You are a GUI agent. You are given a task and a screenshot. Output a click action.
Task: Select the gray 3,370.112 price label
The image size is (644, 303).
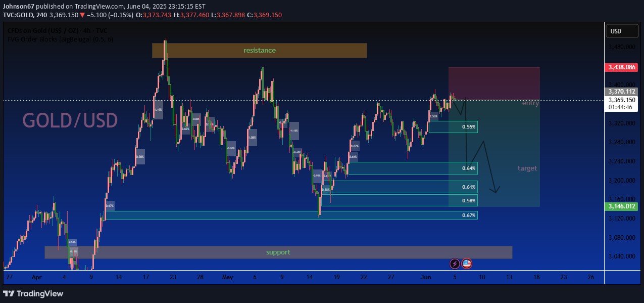pos(621,92)
